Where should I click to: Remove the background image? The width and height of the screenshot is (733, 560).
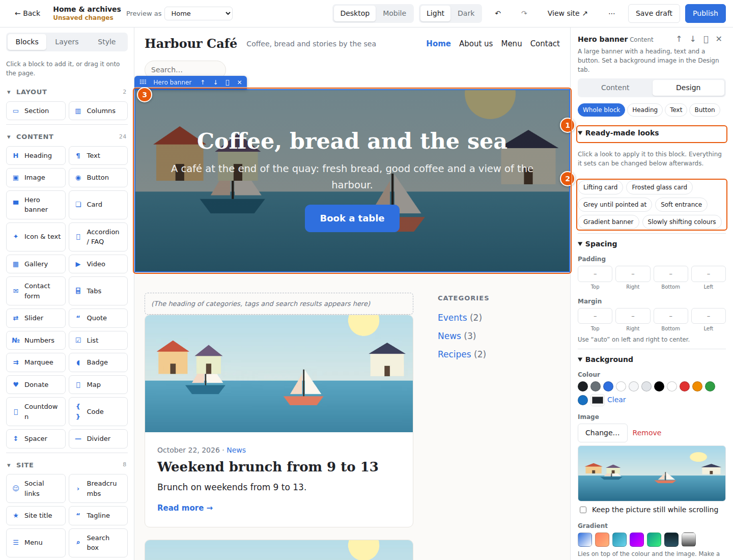click(x=647, y=433)
